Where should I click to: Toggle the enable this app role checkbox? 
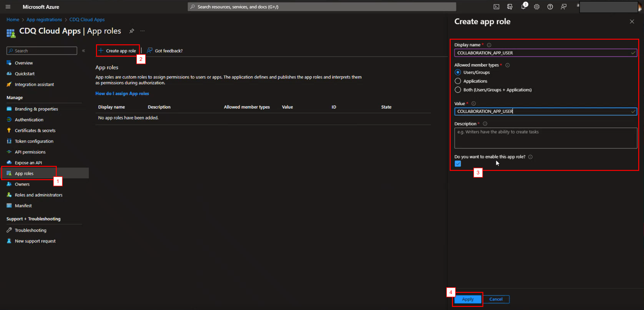[458, 164]
